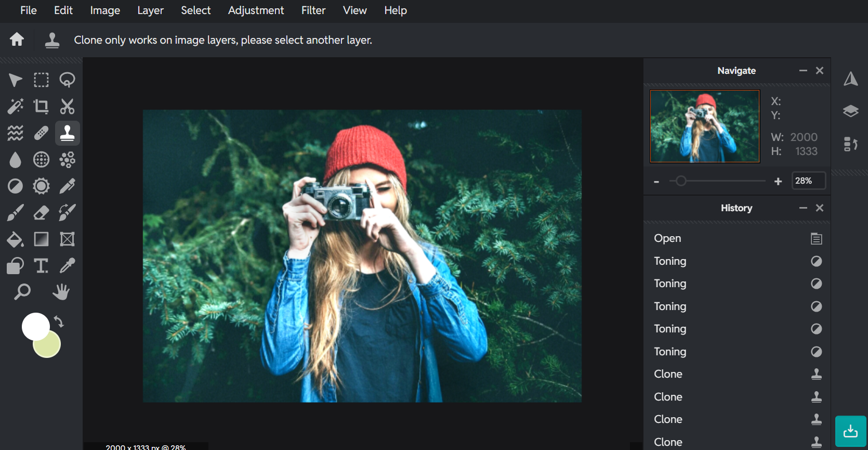
Task: Close the History panel
Action: pyautogui.click(x=820, y=208)
